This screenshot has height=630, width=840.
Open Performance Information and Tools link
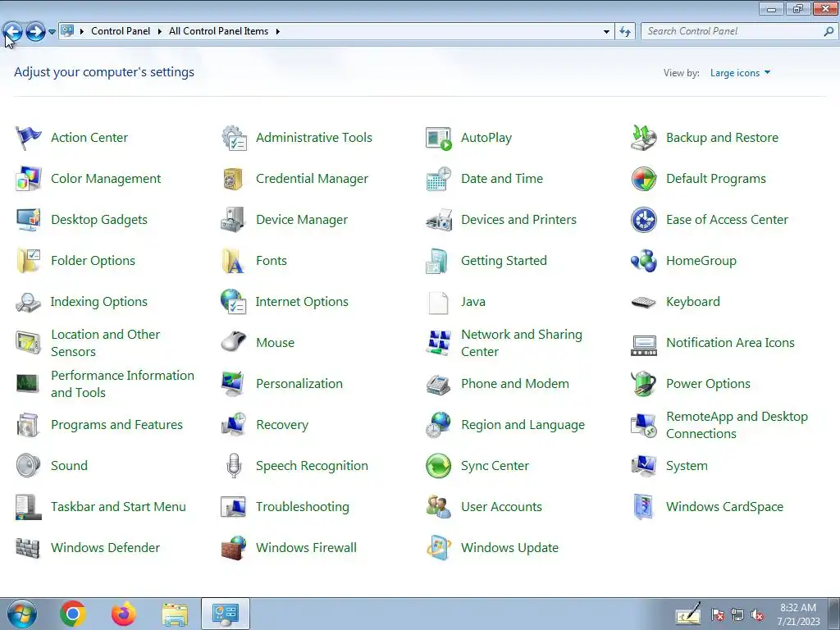click(123, 384)
